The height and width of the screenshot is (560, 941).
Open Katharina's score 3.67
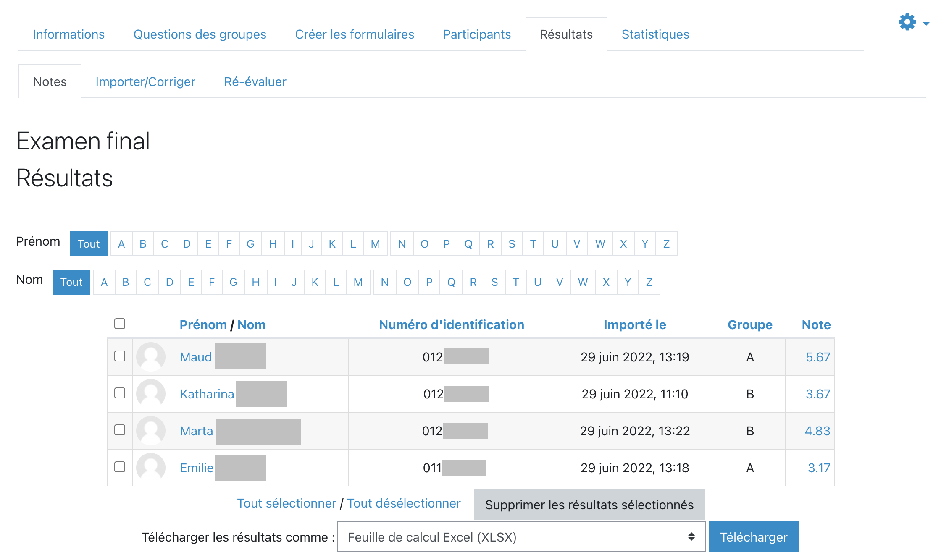(x=817, y=394)
